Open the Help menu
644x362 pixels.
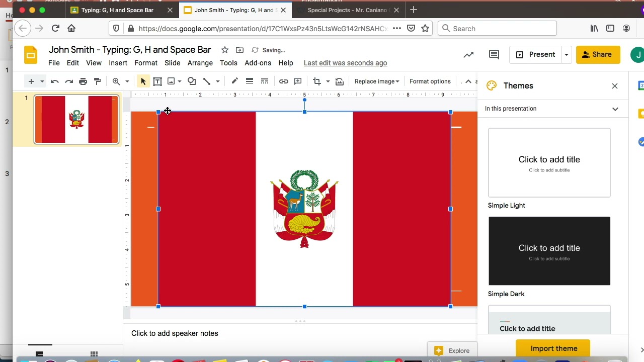click(286, 63)
